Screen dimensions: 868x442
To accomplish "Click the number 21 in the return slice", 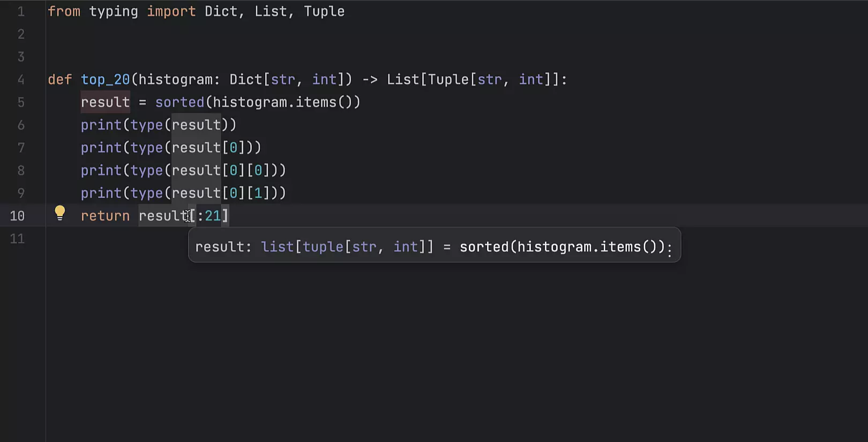I will point(213,216).
